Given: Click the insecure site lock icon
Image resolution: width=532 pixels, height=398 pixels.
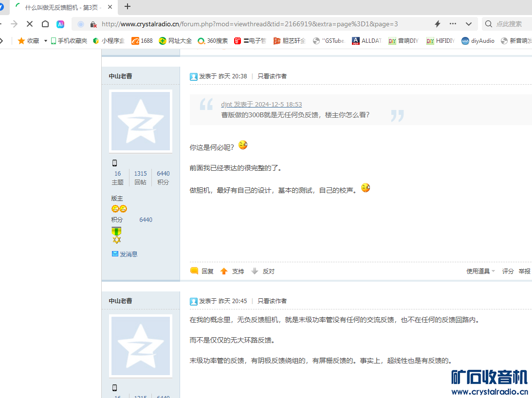Looking at the screenshot, I should 93,24.
